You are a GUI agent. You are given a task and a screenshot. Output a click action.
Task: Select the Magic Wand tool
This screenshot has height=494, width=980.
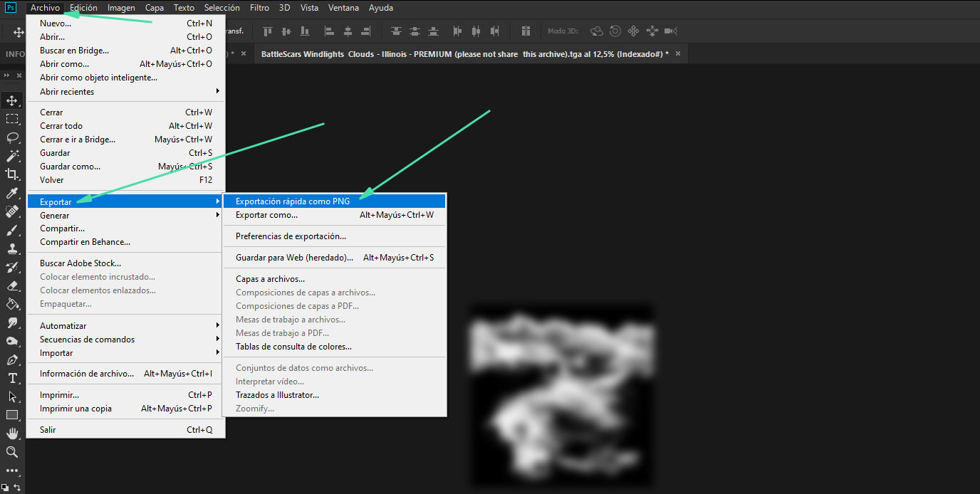[x=12, y=156]
